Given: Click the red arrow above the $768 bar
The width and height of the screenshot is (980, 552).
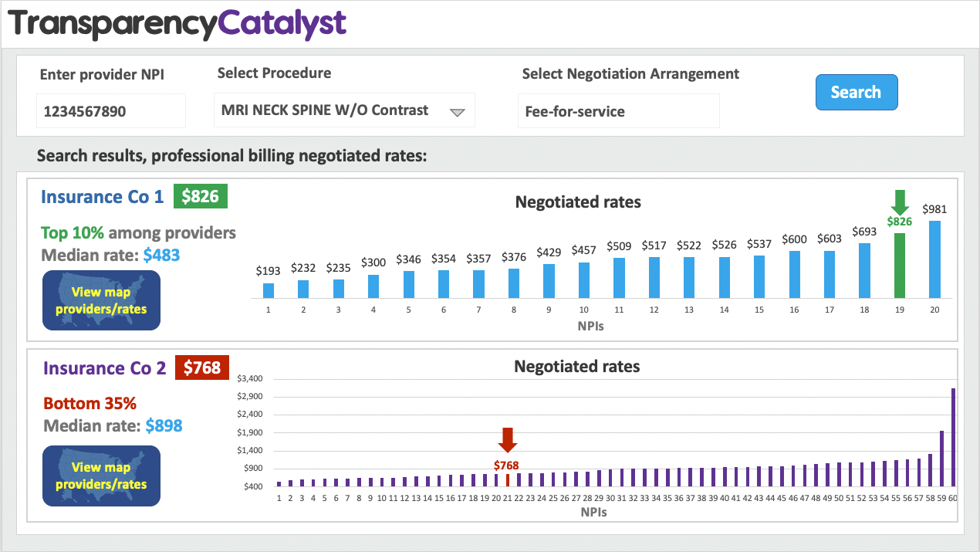Looking at the screenshot, I should click(507, 440).
